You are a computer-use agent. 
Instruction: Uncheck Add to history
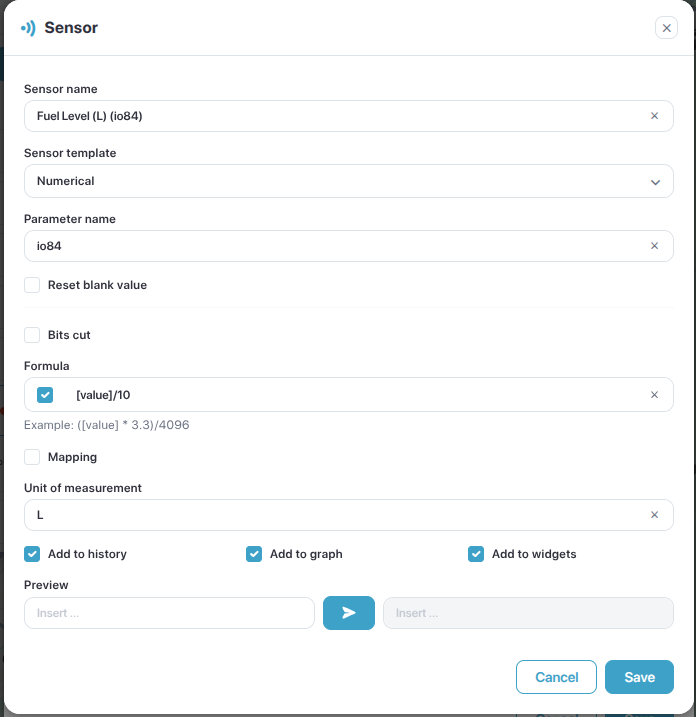click(32, 554)
